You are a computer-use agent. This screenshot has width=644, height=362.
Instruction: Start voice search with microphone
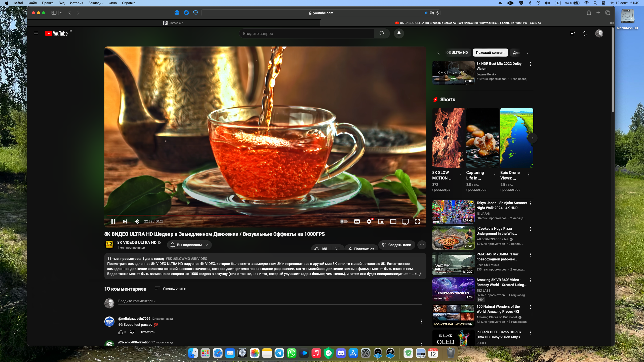399,33
